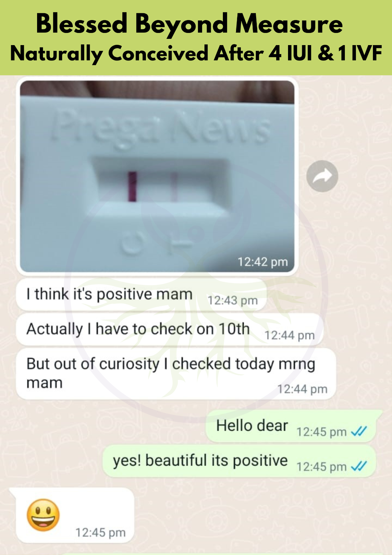Image resolution: width=392 pixels, height=555 pixels.
Task: Select 'Actually I have to check on 10th' message
Action: pos(170,330)
